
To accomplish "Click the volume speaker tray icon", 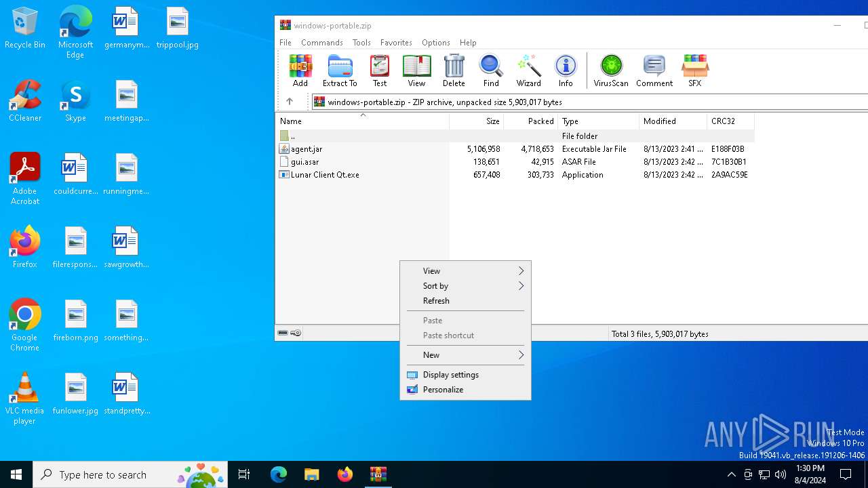I will [x=781, y=474].
